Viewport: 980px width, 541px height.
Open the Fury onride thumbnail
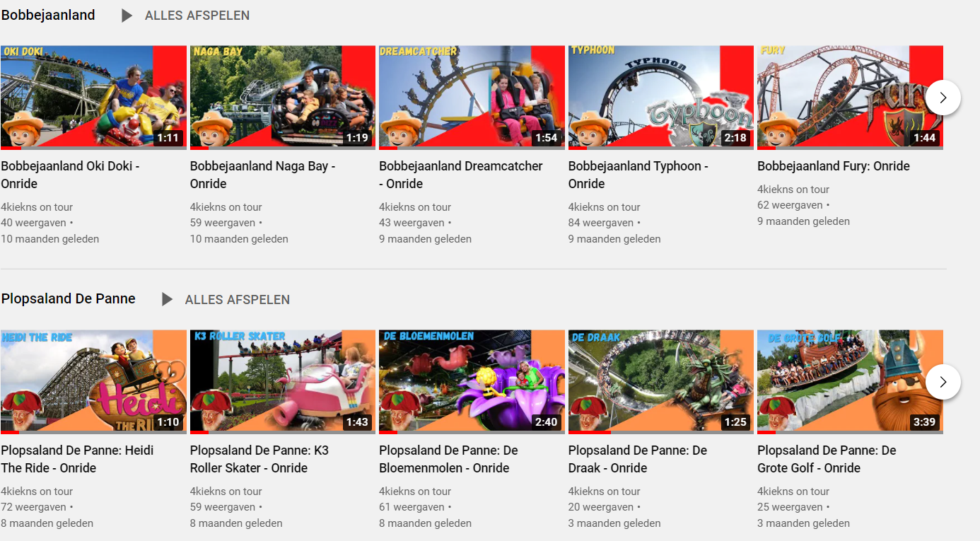click(850, 98)
